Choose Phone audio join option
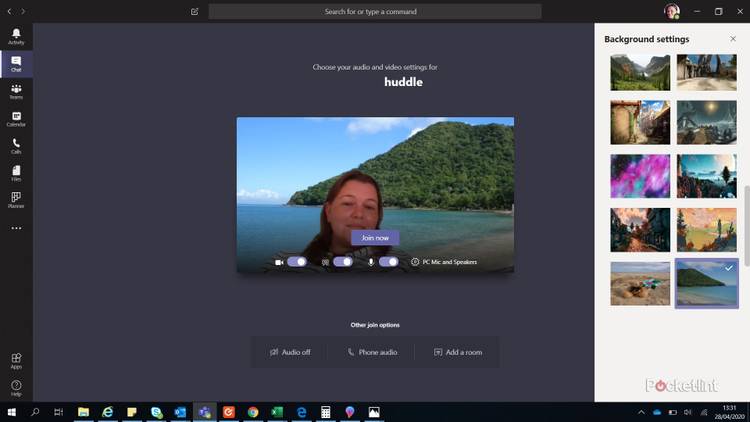The height and width of the screenshot is (422, 750). tap(372, 352)
